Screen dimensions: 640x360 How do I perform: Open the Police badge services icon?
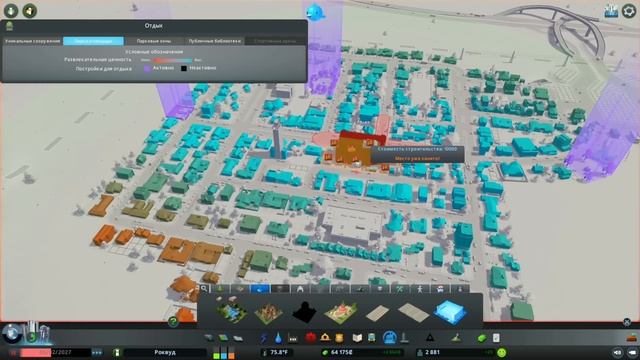pyautogui.click(x=339, y=338)
